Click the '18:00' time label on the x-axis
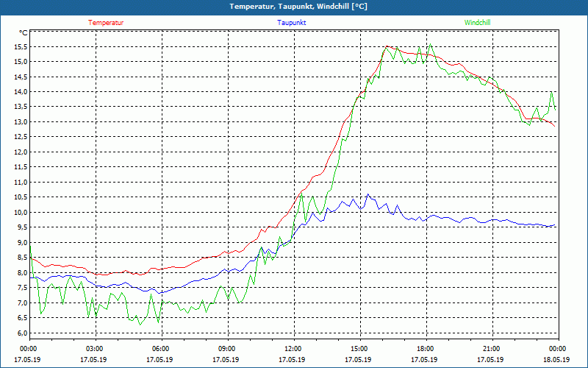Viewport: 588px width, 368px height. pos(426,349)
